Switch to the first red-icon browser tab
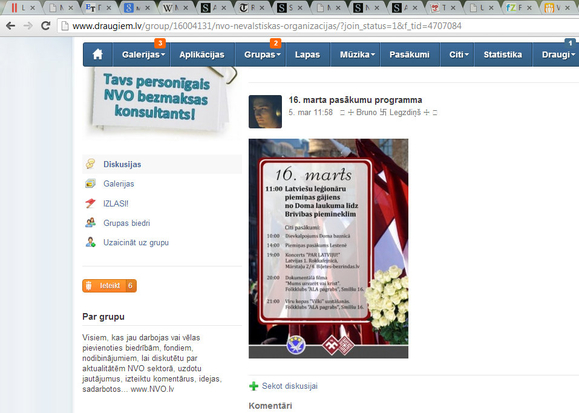The image size is (579, 413). [x=22, y=7]
